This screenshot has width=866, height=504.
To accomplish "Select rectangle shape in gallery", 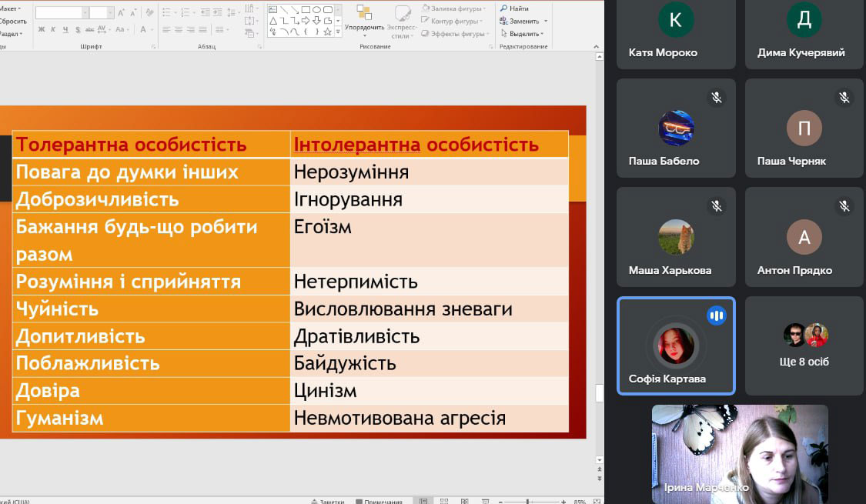I will tap(306, 10).
